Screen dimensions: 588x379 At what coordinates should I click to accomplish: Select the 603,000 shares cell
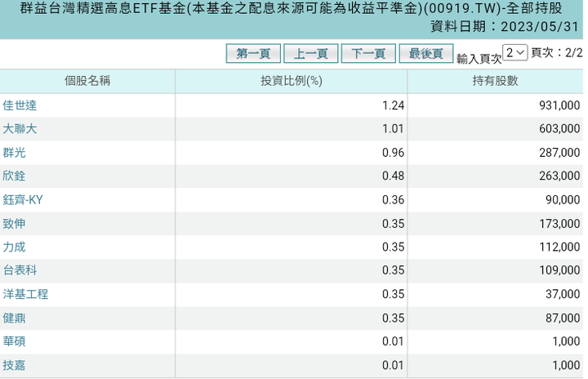495,129
